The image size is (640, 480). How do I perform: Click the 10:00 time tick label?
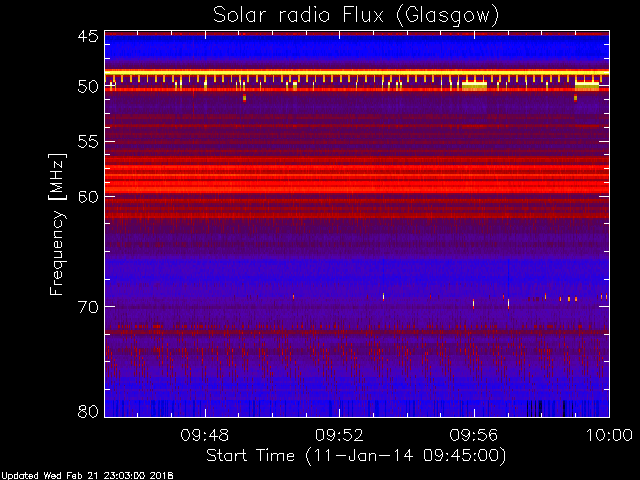click(x=609, y=435)
